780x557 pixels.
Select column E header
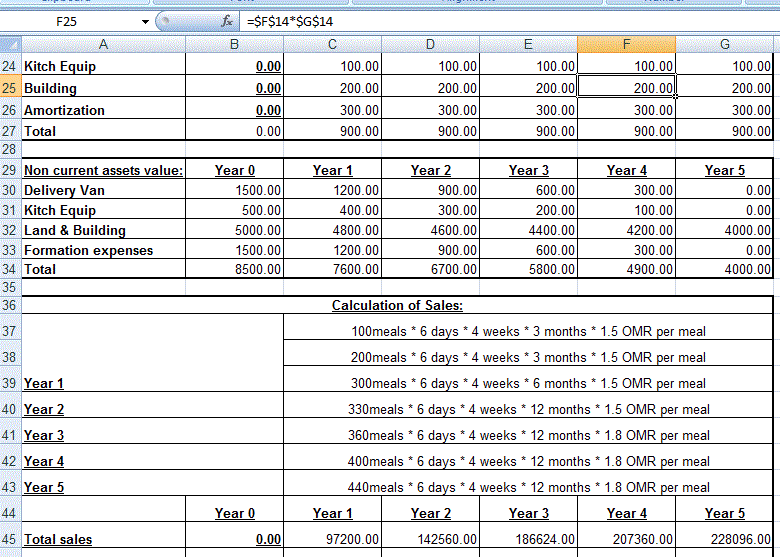coord(528,45)
